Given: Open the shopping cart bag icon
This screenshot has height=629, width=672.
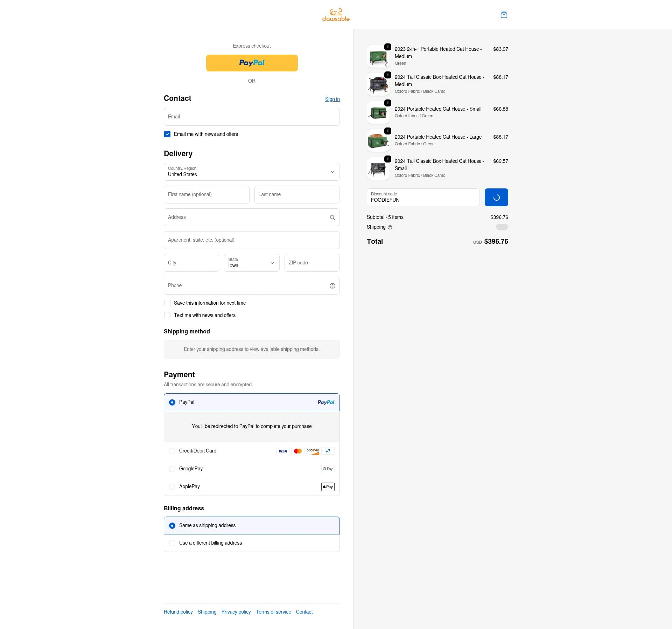Looking at the screenshot, I should click(504, 14).
